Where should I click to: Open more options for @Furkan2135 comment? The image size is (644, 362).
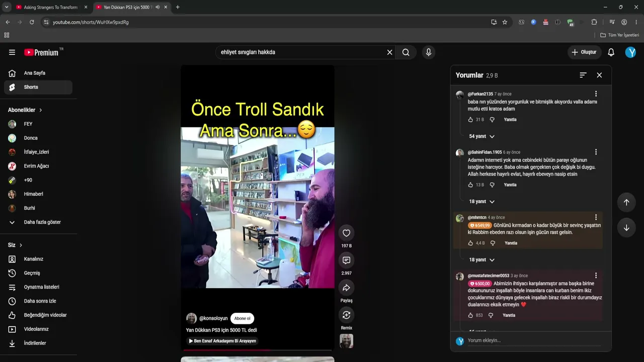click(596, 94)
